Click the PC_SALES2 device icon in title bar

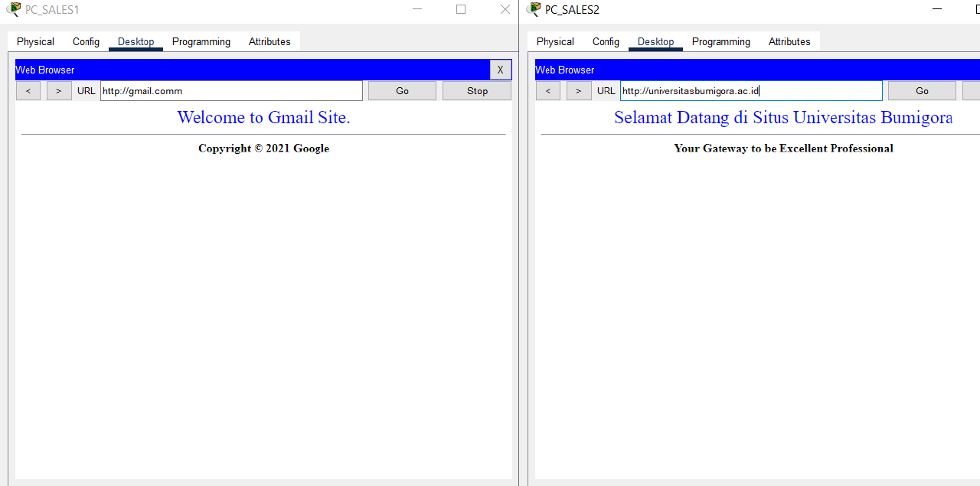534,9
